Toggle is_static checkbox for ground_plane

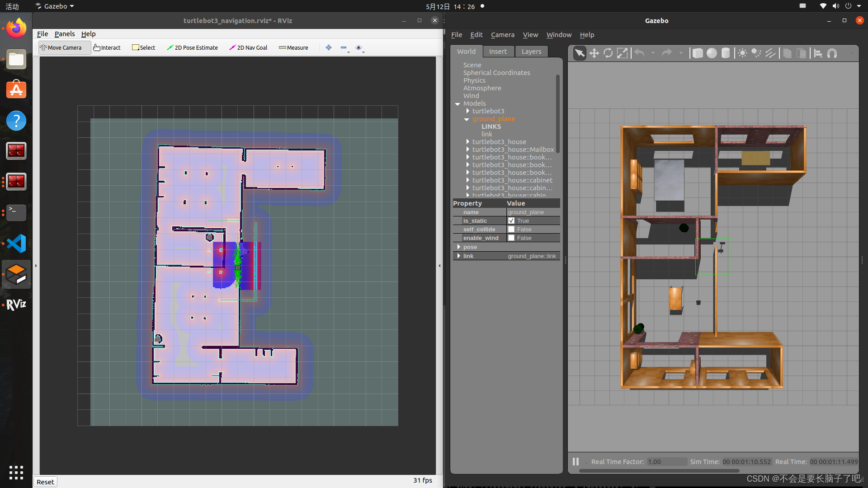[x=511, y=221]
